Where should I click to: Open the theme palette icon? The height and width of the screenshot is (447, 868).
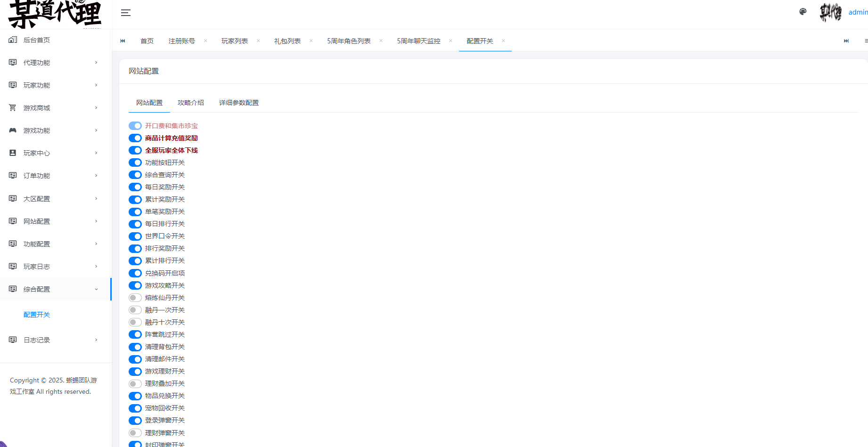[803, 12]
